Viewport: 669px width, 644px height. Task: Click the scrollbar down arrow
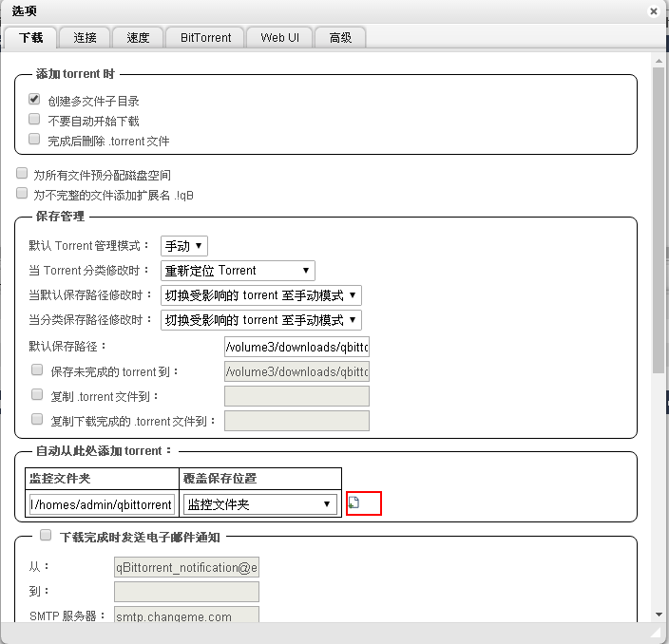[659, 615]
